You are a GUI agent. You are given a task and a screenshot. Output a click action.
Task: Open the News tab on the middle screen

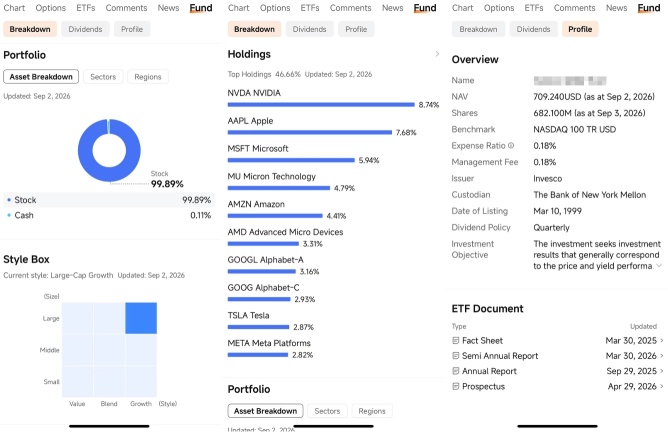(x=392, y=8)
